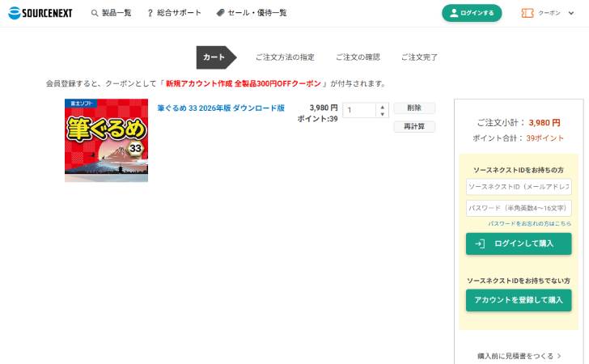589x364 pixels.
Task: Click the 筆ぐるめ 33 product thumbnail
Action: click(x=106, y=140)
